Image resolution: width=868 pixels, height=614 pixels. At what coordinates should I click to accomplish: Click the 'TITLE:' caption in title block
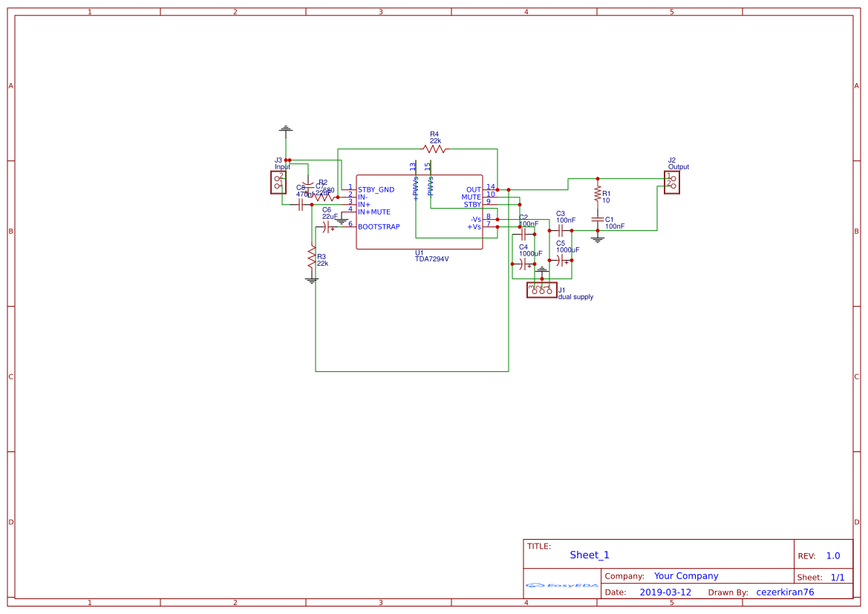point(538,546)
